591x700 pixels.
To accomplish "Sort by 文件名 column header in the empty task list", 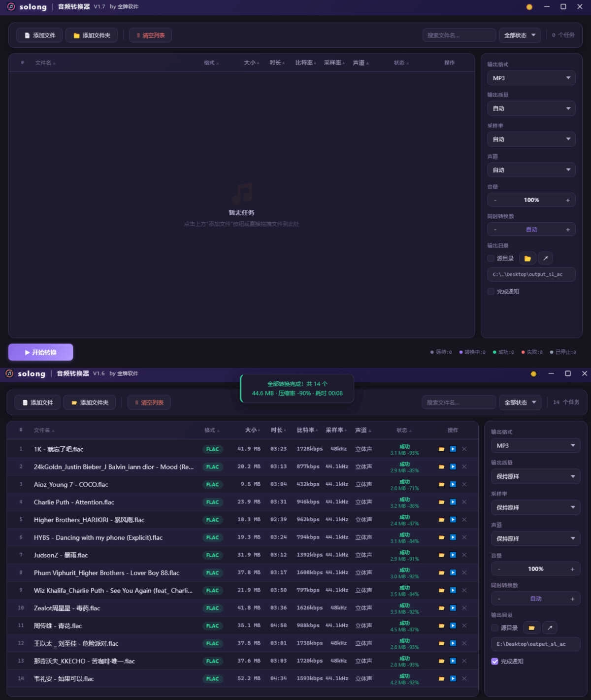I will (43, 63).
